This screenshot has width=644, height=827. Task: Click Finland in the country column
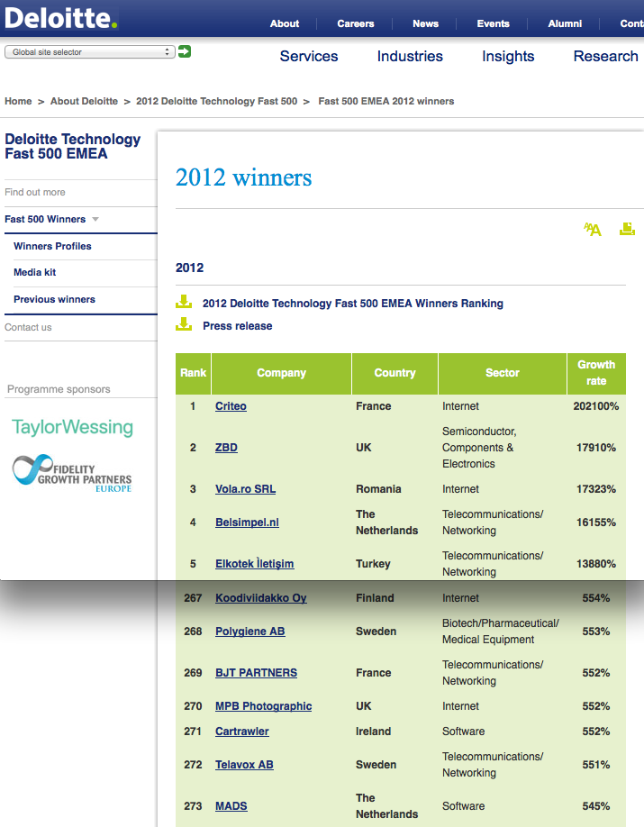[375, 597]
